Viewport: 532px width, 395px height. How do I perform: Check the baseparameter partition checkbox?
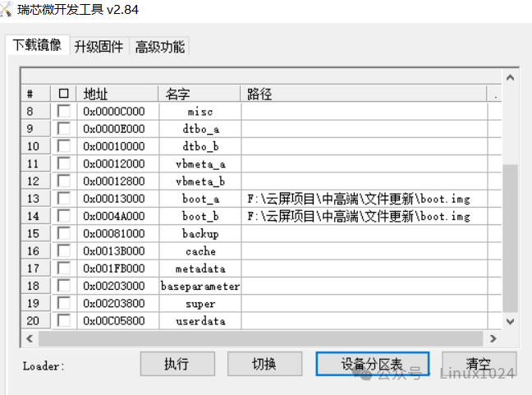click(64, 286)
